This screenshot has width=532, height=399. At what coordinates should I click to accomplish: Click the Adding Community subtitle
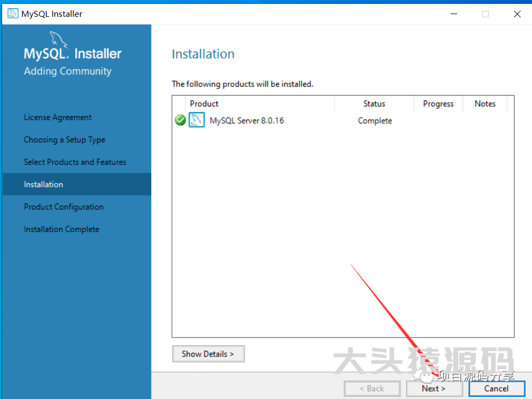(68, 71)
